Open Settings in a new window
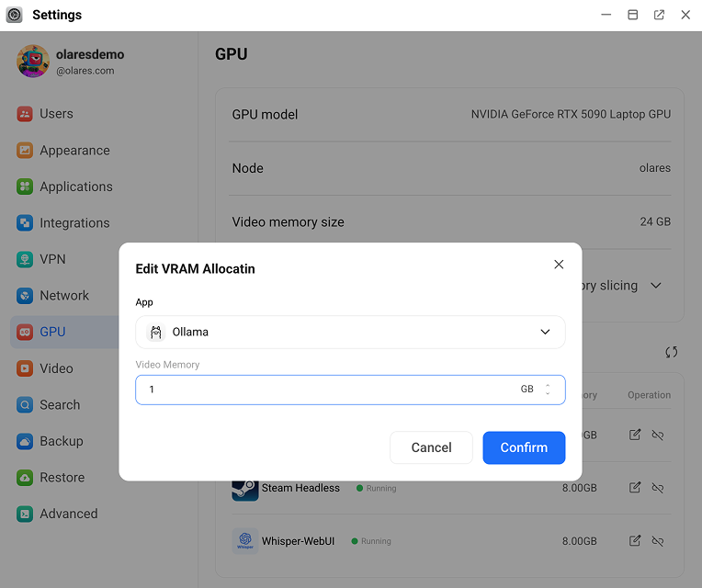This screenshot has height=588, width=702. point(659,15)
